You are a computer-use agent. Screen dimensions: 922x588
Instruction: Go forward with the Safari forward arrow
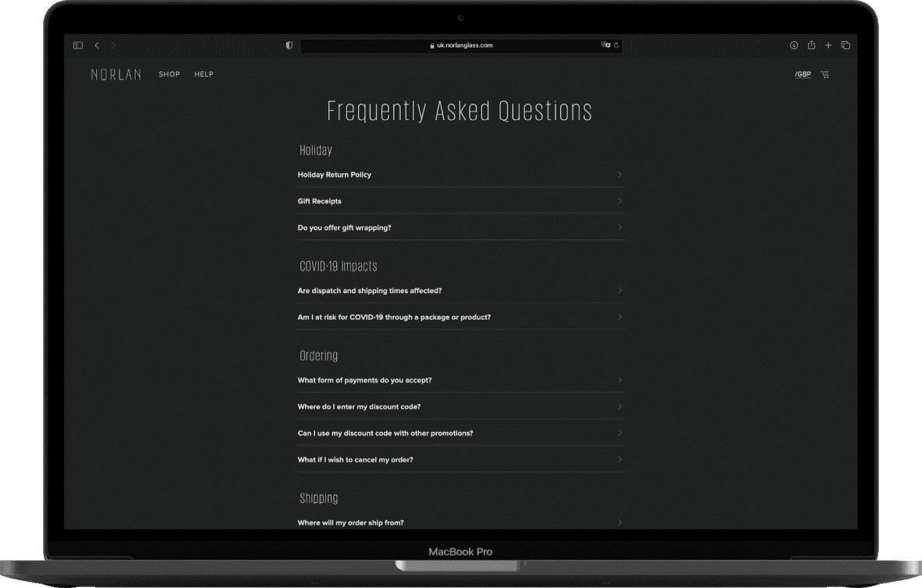[113, 45]
